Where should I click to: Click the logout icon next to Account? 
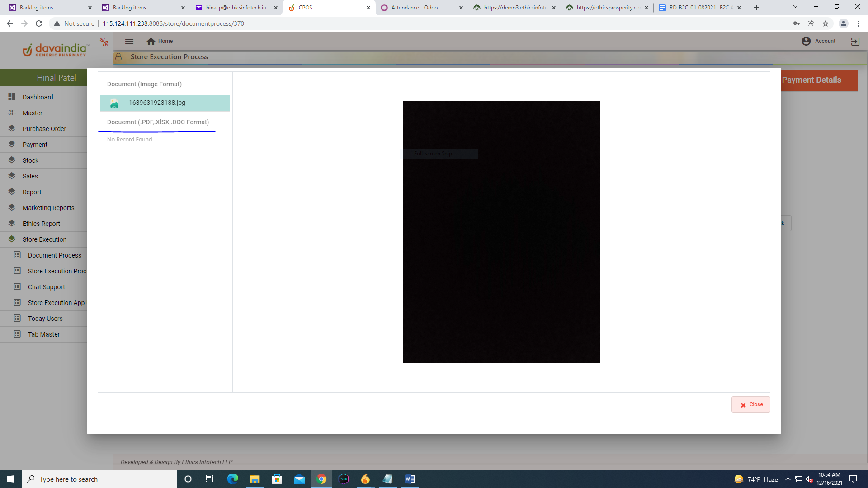pos(855,41)
